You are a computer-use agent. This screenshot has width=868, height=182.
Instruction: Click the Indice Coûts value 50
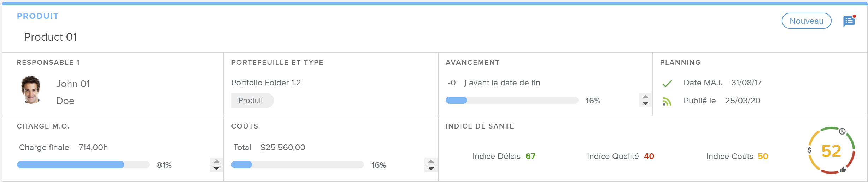tap(763, 156)
